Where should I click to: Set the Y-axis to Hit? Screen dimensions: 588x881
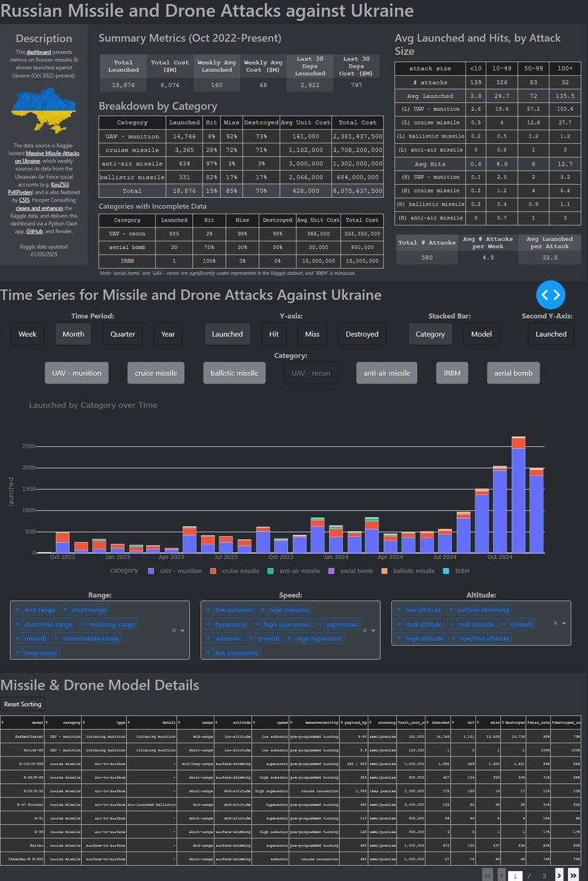(x=273, y=334)
